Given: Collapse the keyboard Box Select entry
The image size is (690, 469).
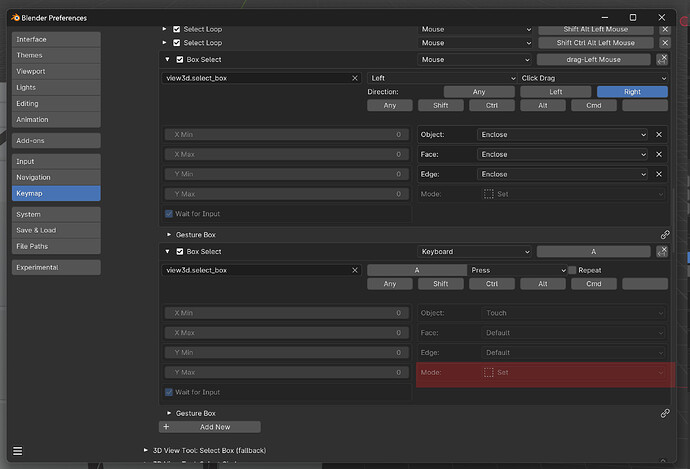Looking at the screenshot, I should click(167, 252).
